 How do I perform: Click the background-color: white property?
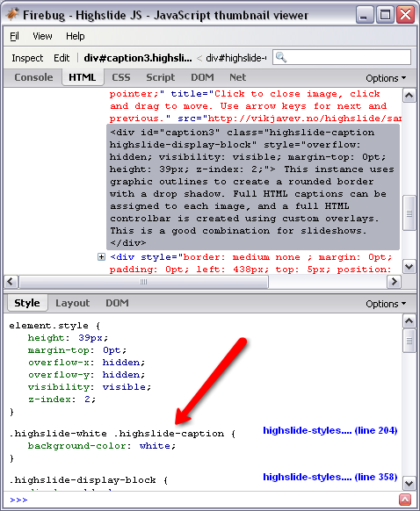coord(102,446)
